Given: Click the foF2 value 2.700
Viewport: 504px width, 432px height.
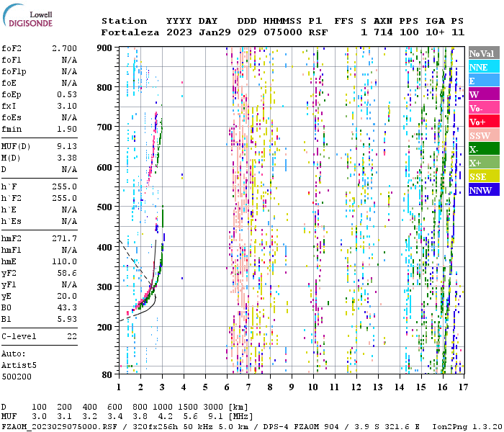Looking at the screenshot, I should (64, 48).
